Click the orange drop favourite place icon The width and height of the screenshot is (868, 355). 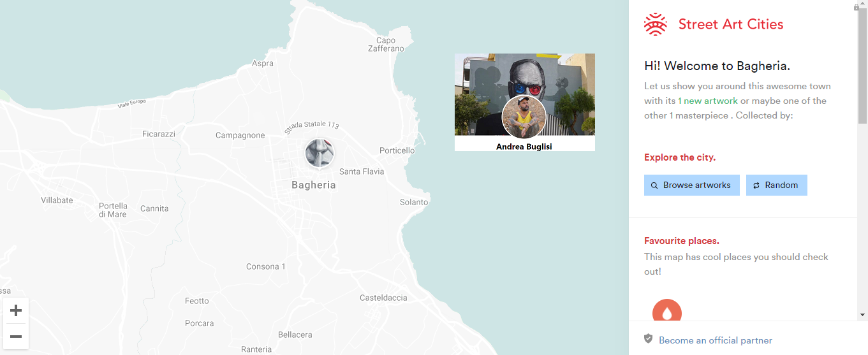coord(667,313)
